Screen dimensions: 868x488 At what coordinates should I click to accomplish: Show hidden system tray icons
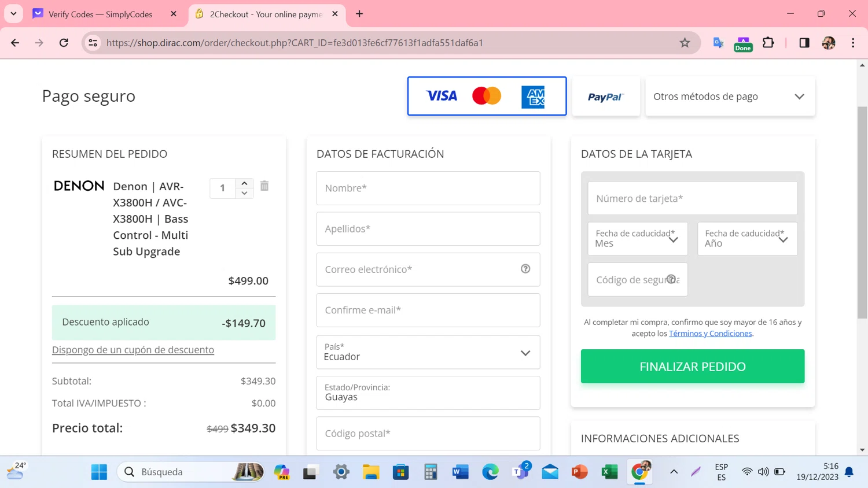(x=674, y=472)
